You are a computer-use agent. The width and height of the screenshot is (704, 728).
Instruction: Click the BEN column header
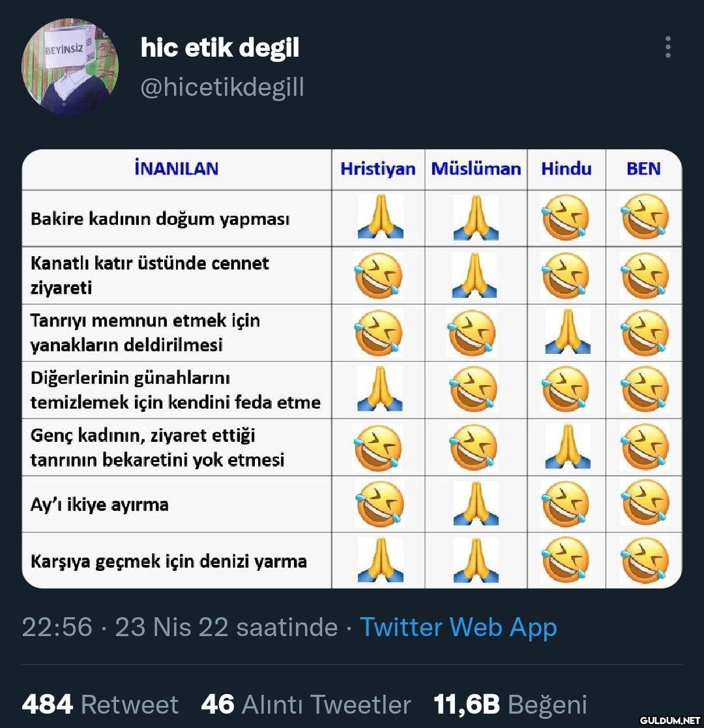coord(643,169)
